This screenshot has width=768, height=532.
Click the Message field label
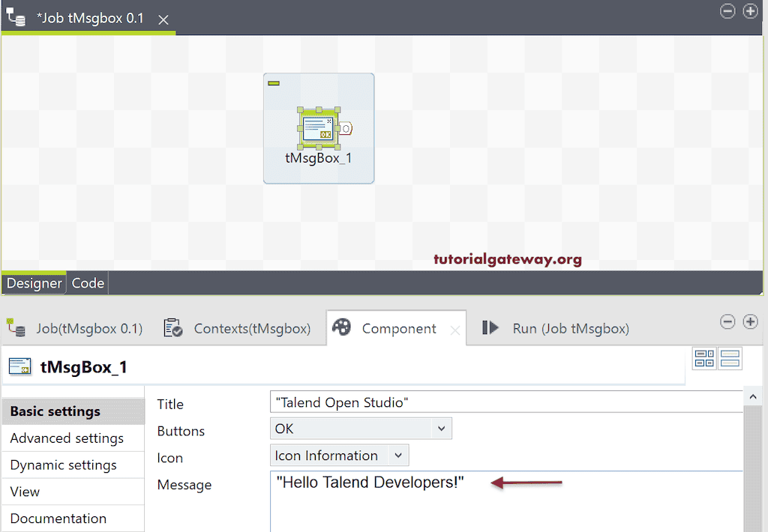(x=184, y=485)
